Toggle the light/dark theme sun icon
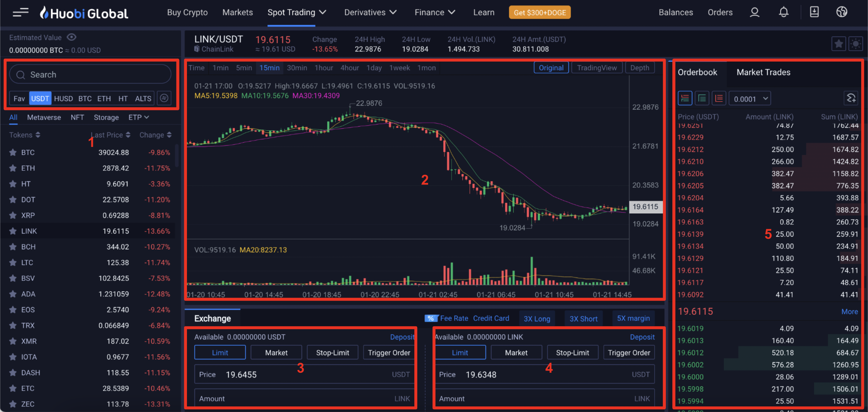The height and width of the screenshot is (412, 868). pyautogui.click(x=855, y=44)
